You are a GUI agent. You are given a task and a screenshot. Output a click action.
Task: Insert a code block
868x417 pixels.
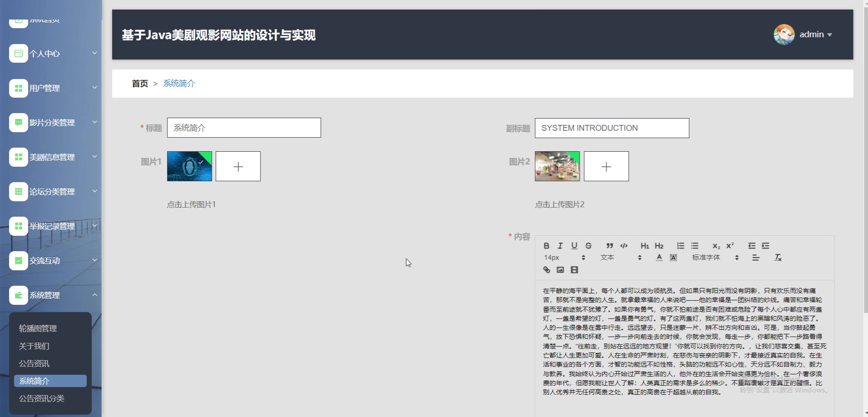[624, 246]
